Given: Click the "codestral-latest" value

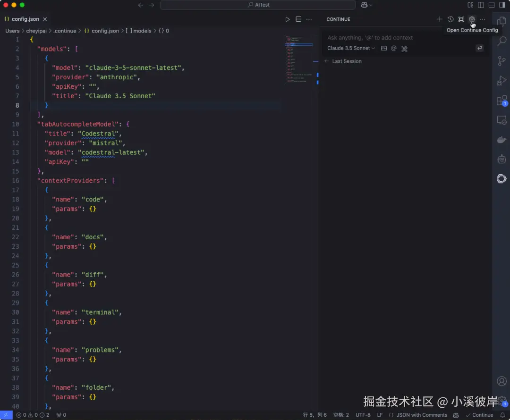Looking at the screenshot, I should (111, 152).
